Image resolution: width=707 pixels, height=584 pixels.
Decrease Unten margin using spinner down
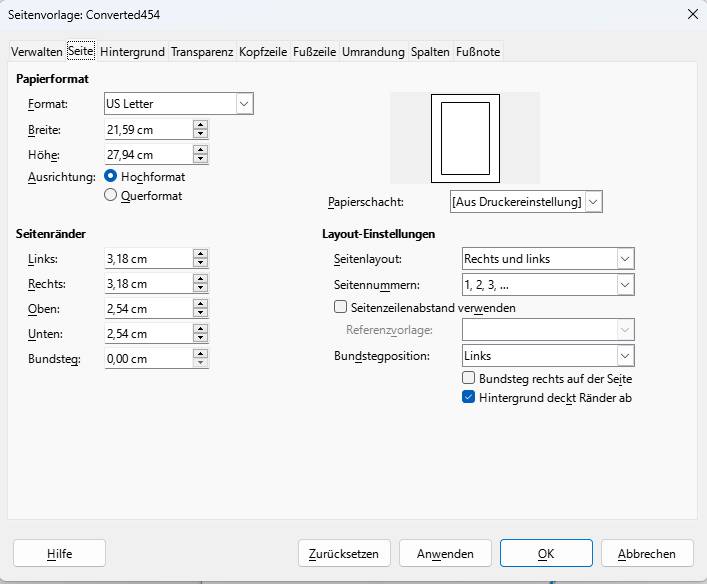201,339
